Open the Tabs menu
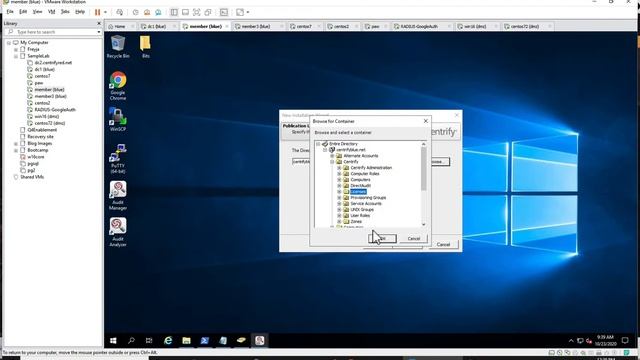 65,12
